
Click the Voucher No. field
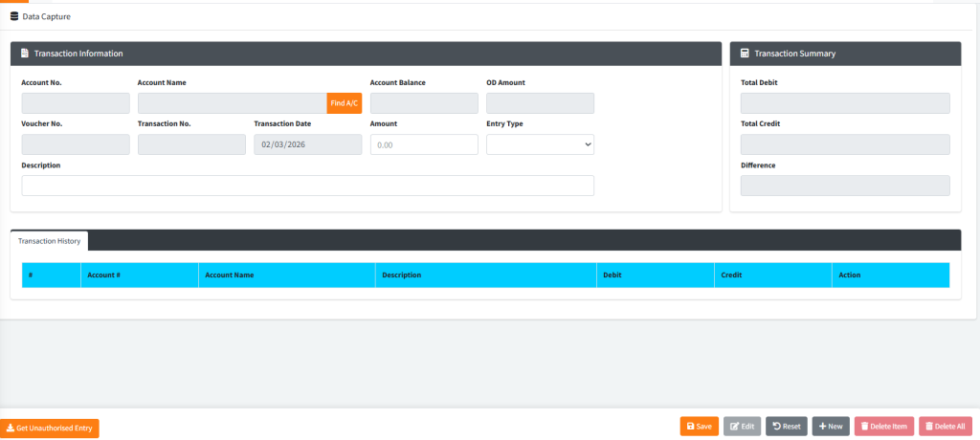tap(75, 144)
